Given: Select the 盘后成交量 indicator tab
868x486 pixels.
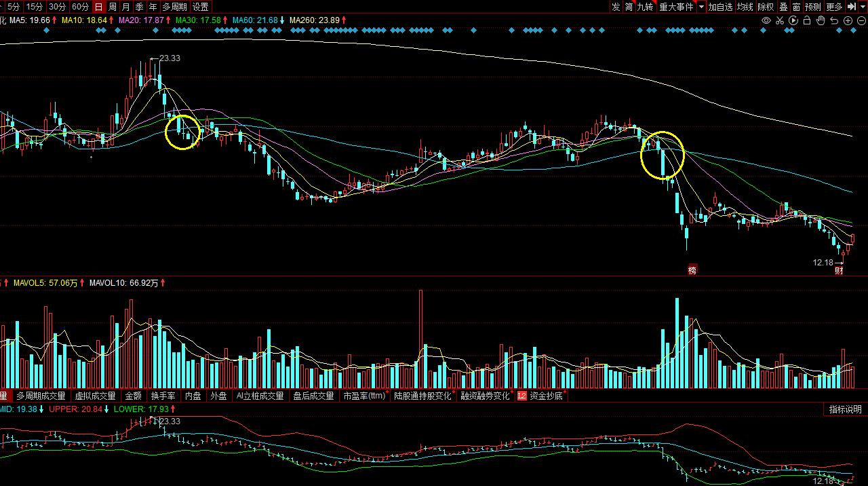Looking at the screenshot, I should [x=313, y=396].
